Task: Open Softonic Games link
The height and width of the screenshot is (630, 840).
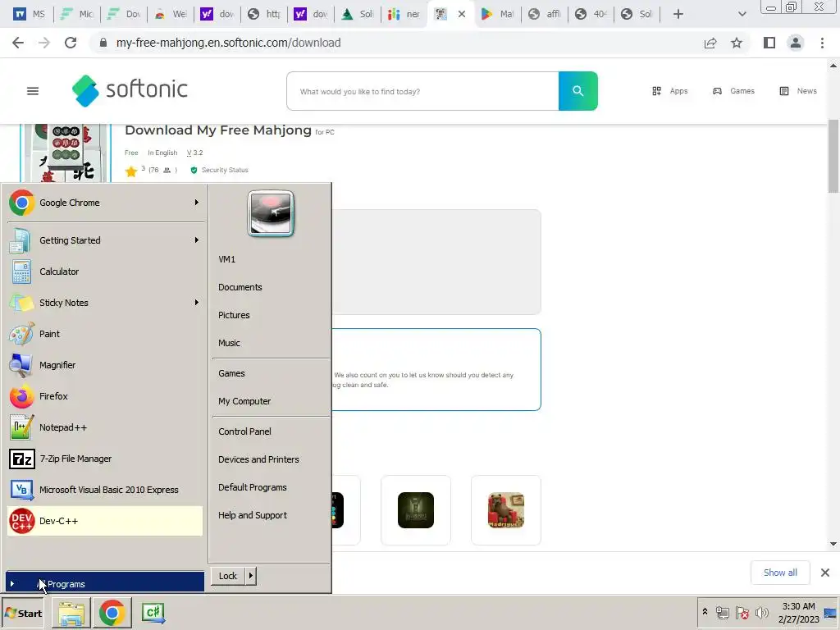Action: [x=733, y=91]
